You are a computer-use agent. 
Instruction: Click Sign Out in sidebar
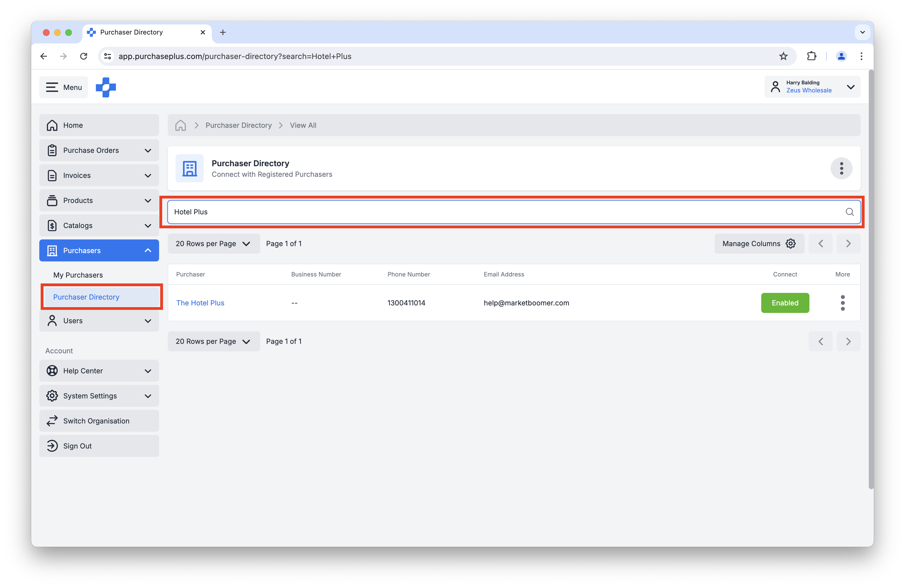[99, 446]
